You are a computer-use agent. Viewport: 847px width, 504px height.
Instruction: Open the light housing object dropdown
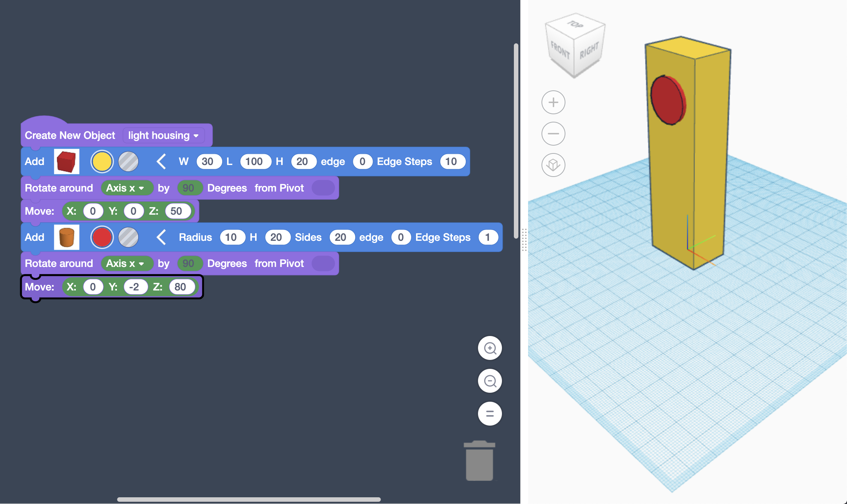164,135
